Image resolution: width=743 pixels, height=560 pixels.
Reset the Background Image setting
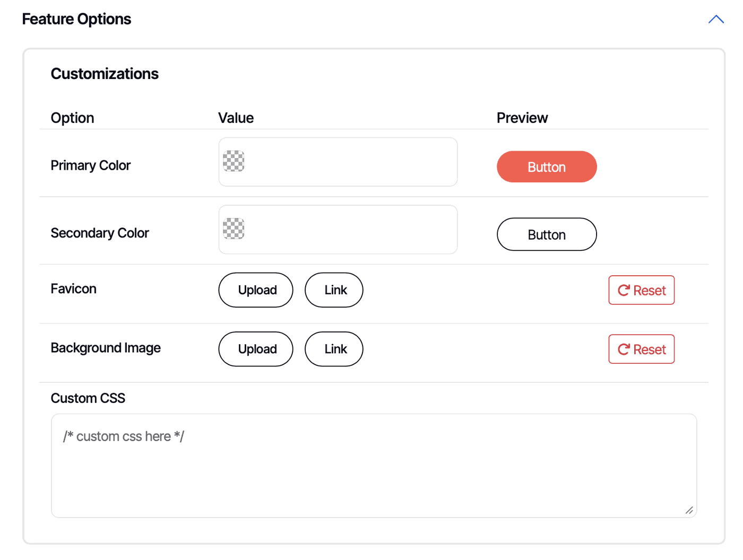(x=642, y=349)
